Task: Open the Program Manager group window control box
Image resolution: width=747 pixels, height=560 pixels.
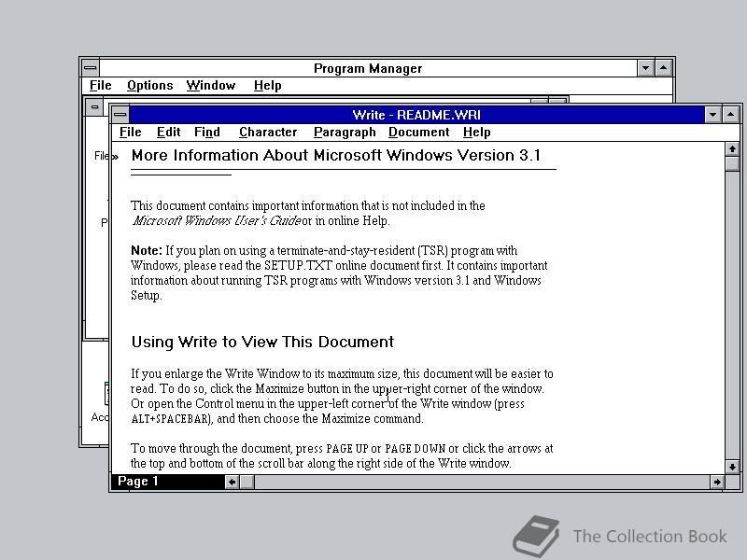Action: [95, 106]
